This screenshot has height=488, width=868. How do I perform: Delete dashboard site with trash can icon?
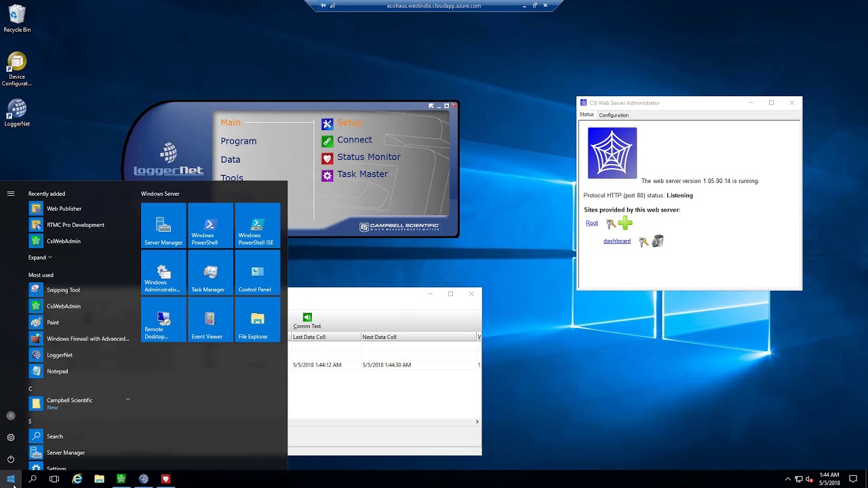tap(657, 241)
